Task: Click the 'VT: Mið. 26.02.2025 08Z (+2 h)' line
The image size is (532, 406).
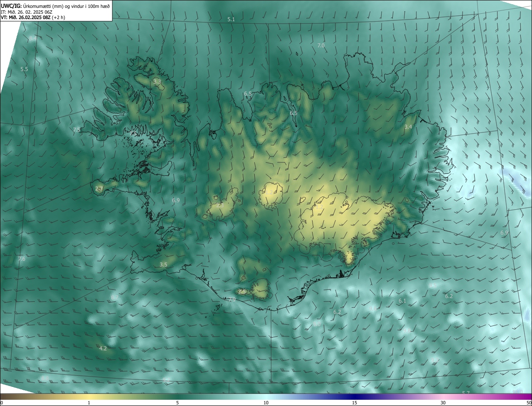Action: (33, 17)
